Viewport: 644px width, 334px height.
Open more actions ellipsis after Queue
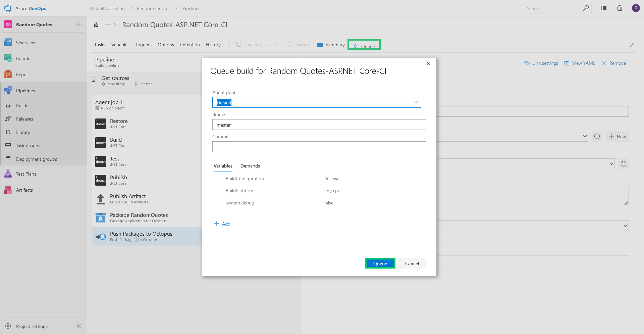coord(386,45)
